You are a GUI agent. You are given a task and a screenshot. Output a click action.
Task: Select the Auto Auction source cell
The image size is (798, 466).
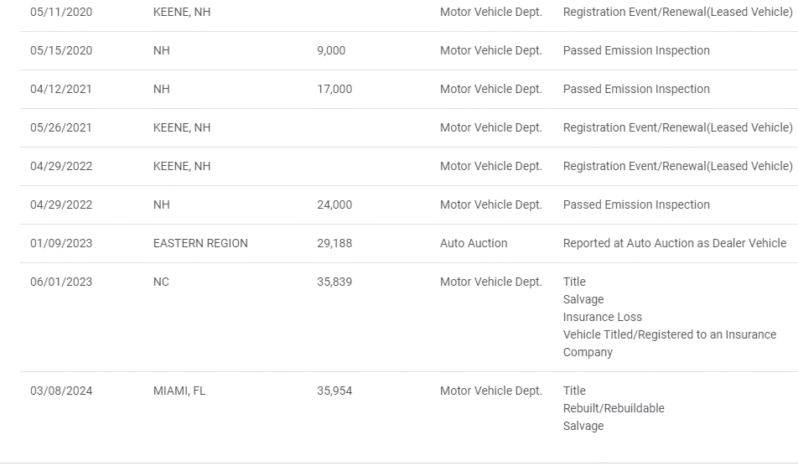(475, 243)
